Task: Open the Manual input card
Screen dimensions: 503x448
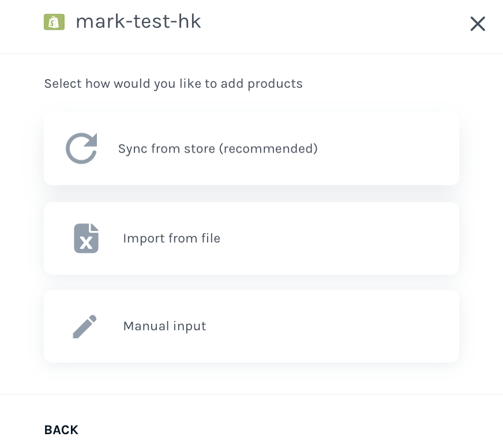Action: (251, 326)
